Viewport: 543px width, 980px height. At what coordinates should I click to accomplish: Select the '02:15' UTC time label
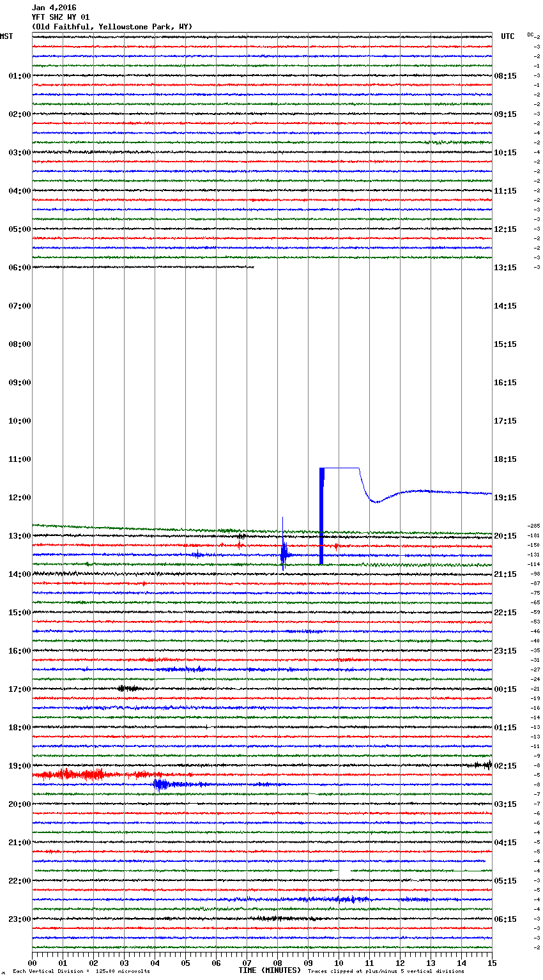click(505, 766)
